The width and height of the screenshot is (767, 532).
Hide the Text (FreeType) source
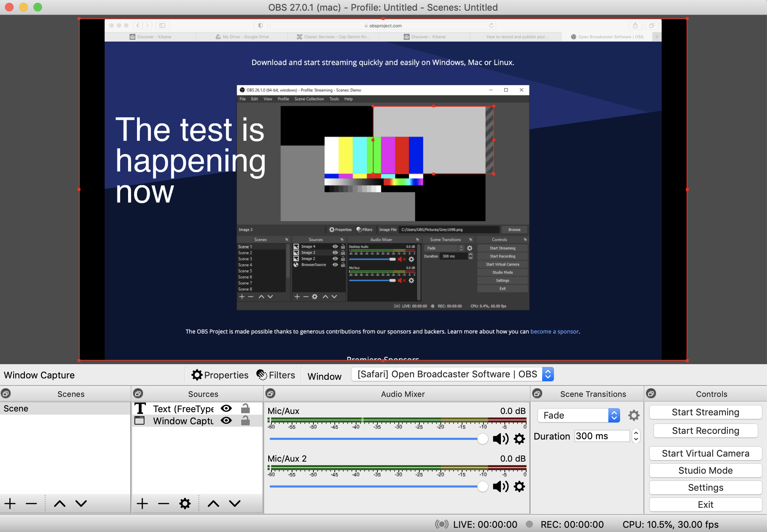(x=226, y=408)
